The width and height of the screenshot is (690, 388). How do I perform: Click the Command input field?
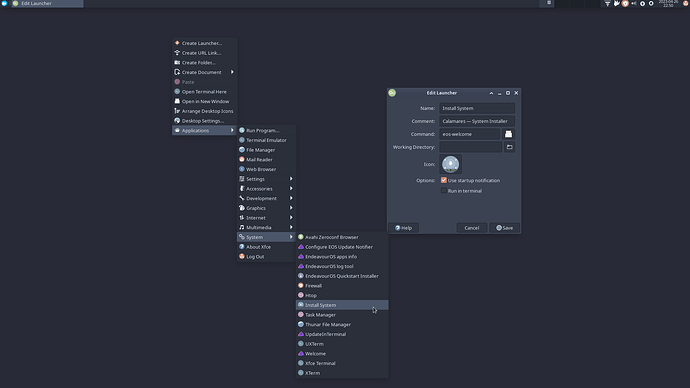[470, 134]
